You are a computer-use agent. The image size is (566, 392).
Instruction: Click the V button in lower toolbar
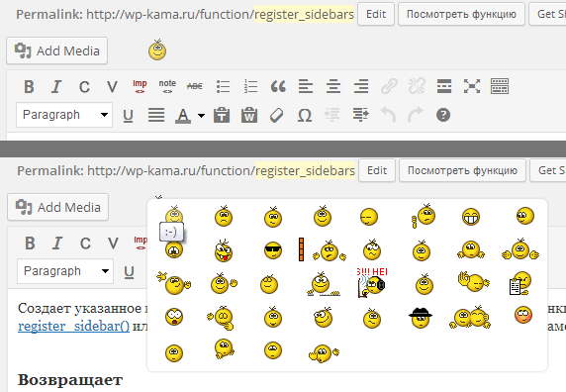[113, 244]
